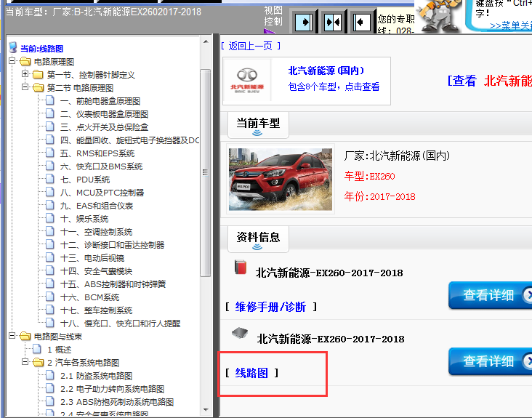This screenshot has width=532, height=418.
Task: Click the page icon of 一、前舱电器盒原理图
Action: (x=50, y=100)
